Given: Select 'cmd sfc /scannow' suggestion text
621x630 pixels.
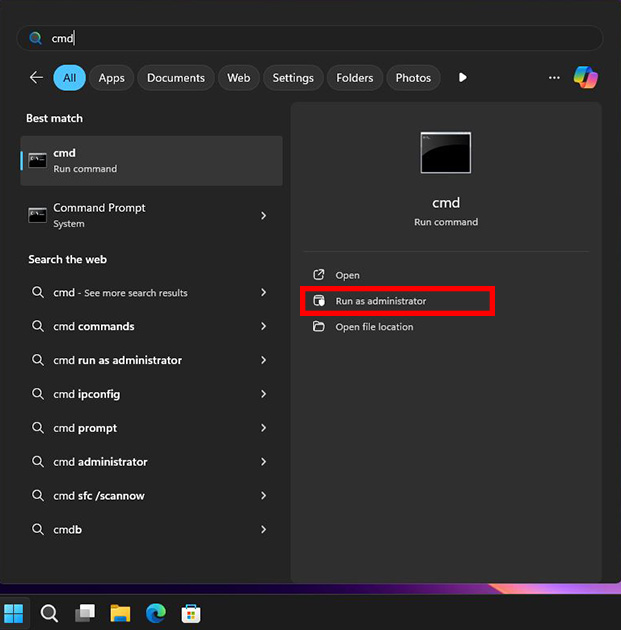Looking at the screenshot, I should pyautogui.click(x=99, y=496).
